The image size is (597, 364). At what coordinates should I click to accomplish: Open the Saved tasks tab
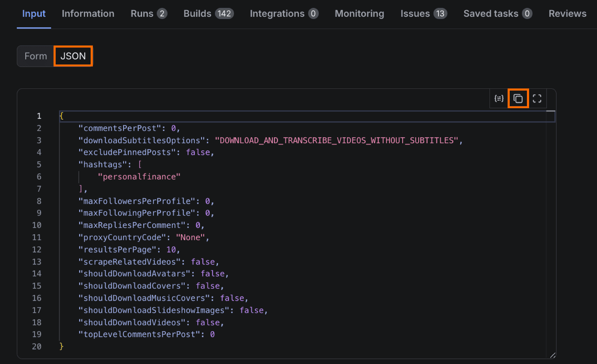[x=498, y=14]
